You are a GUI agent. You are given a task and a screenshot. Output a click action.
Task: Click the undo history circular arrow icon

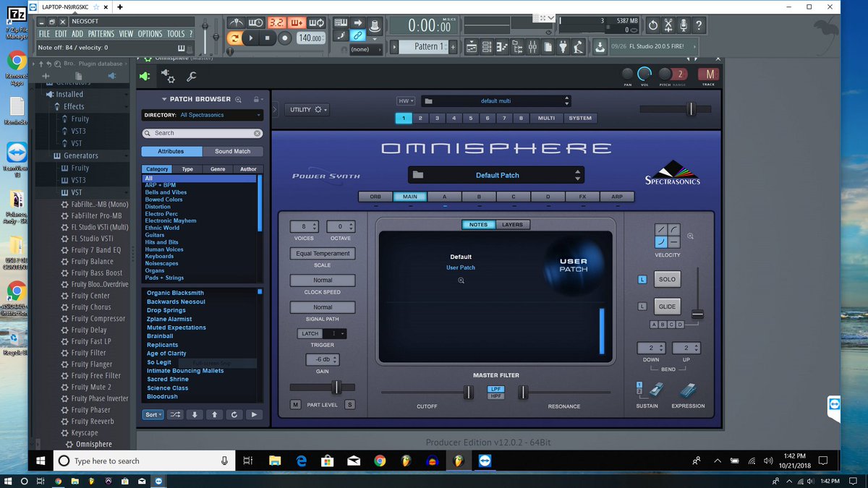652,26
